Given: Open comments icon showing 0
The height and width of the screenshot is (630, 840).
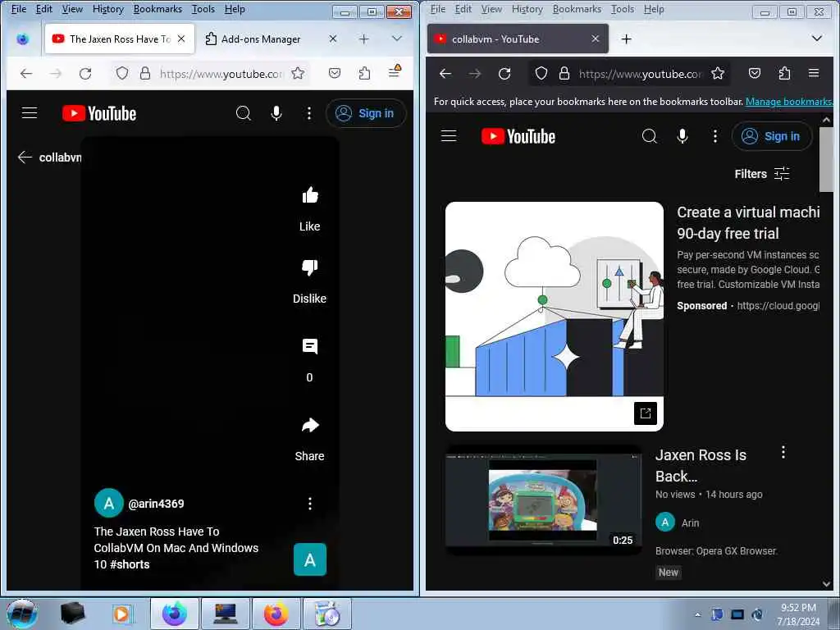Looking at the screenshot, I should pos(309,347).
